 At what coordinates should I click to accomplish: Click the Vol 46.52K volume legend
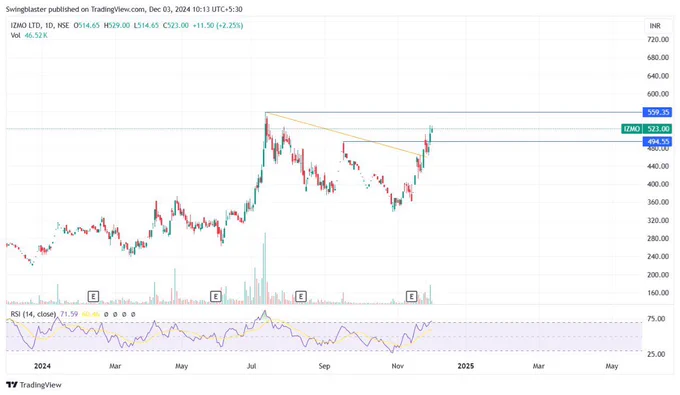(29, 36)
